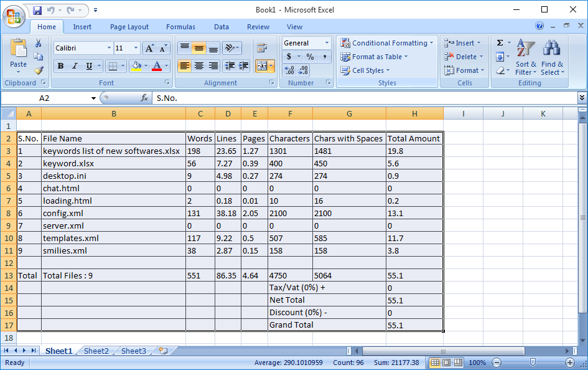Viewport: 588px width, 370px height.
Task: Open Fill Color yellow paint bucket
Action: 136,66
